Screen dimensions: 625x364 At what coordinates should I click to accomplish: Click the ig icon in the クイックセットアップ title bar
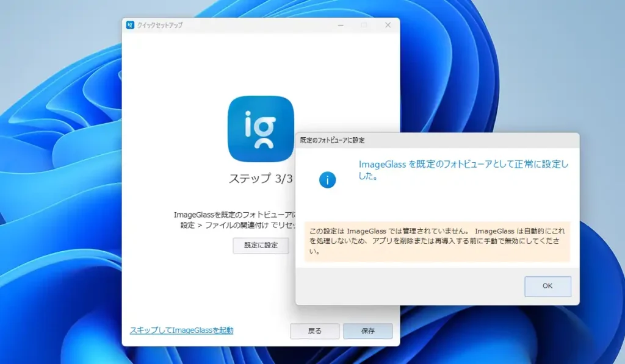129,25
